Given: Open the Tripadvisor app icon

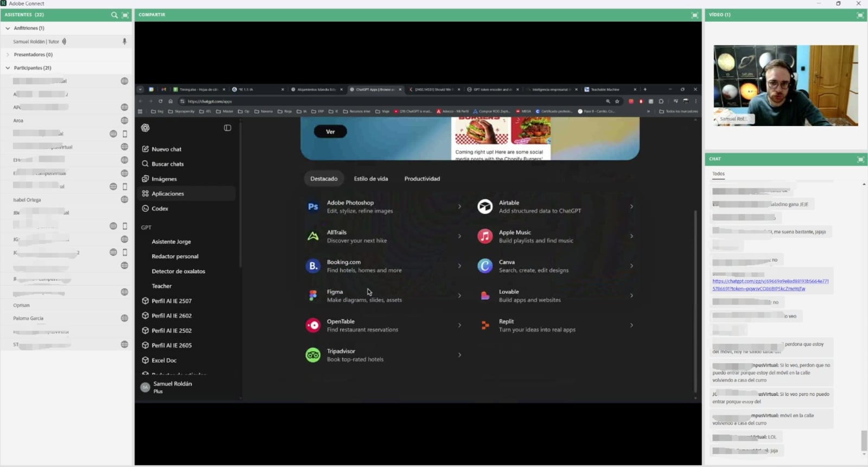Looking at the screenshot, I should point(313,355).
